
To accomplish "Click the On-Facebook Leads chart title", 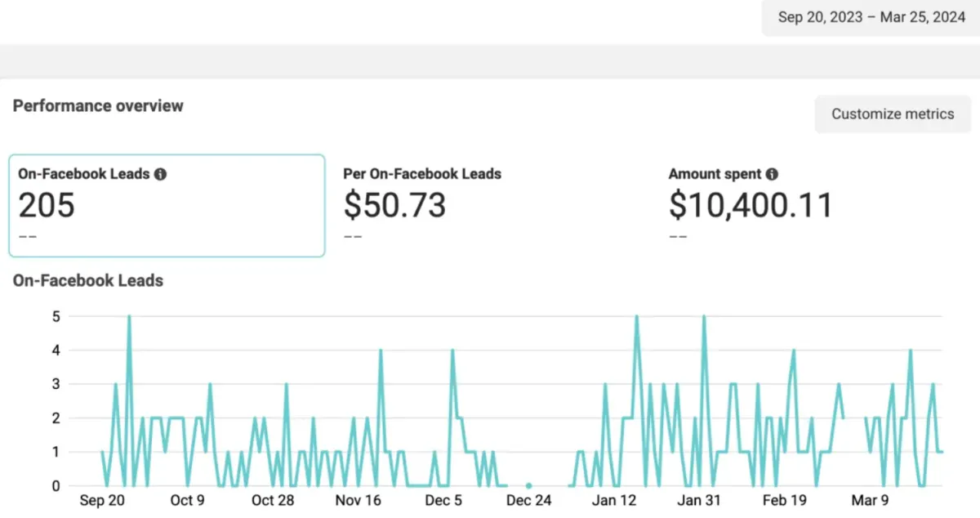I will click(88, 280).
